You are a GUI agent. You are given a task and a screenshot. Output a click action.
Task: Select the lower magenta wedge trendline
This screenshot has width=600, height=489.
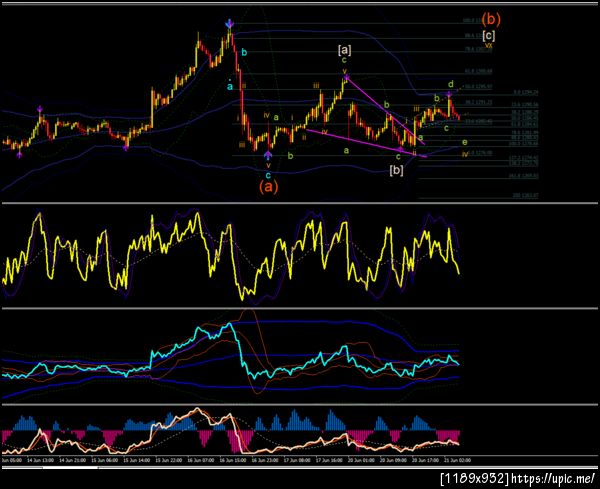[x=367, y=143]
